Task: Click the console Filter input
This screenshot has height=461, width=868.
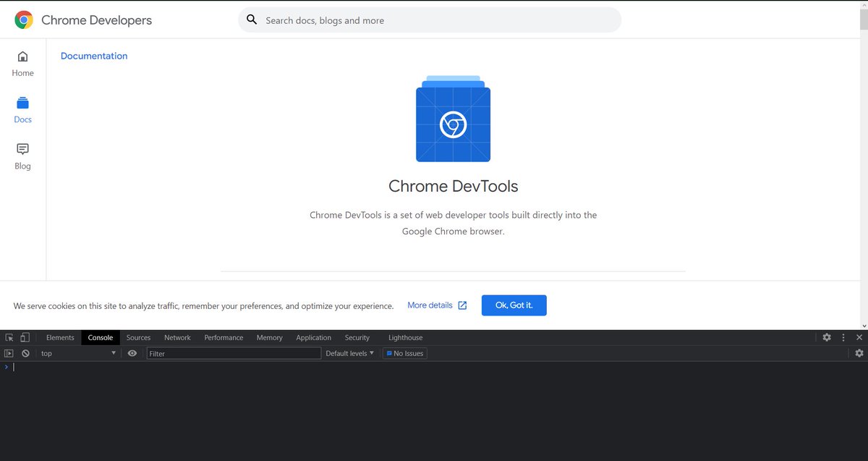Action: click(x=234, y=353)
